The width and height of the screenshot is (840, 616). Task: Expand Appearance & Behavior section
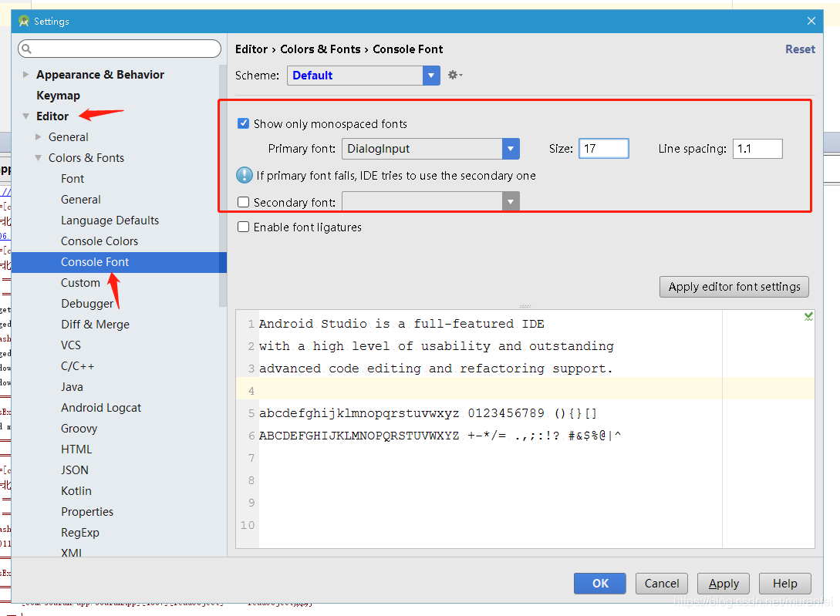(x=25, y=75)
